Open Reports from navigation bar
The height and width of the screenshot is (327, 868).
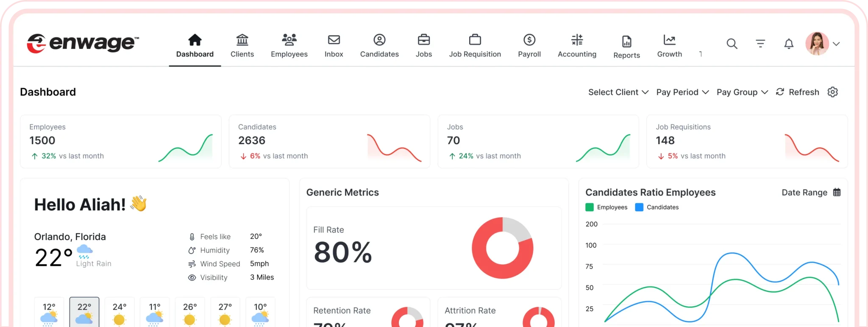[626, 46]
